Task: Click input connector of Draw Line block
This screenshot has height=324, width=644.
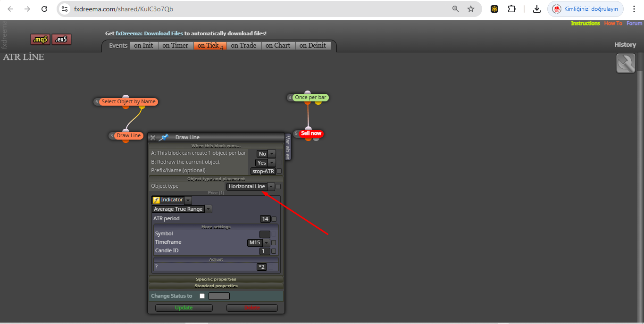Action: pos(125,131)
